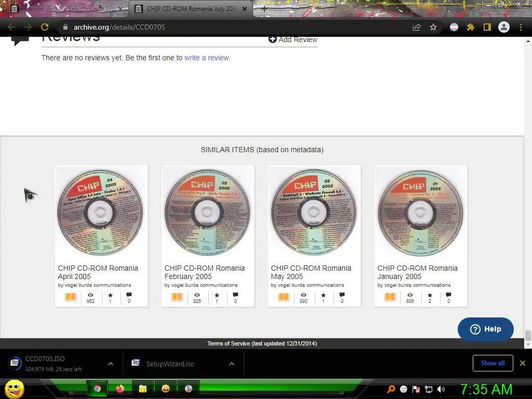Viewport: 532px width, 399px height.
Task: Launch Firefox from taskbar
Action: pyautogui.click(x=120, y=389)
